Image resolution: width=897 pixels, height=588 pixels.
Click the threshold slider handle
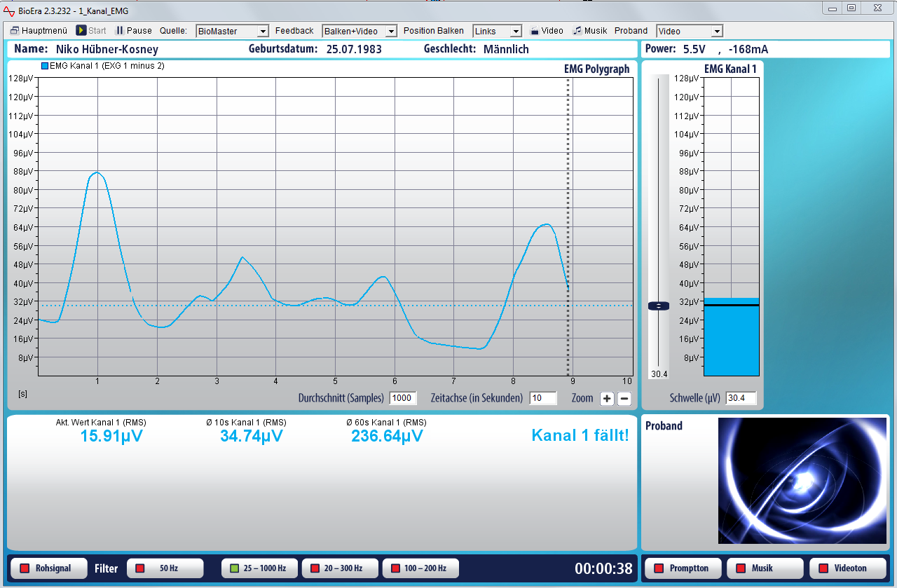(x=659, y=306)
